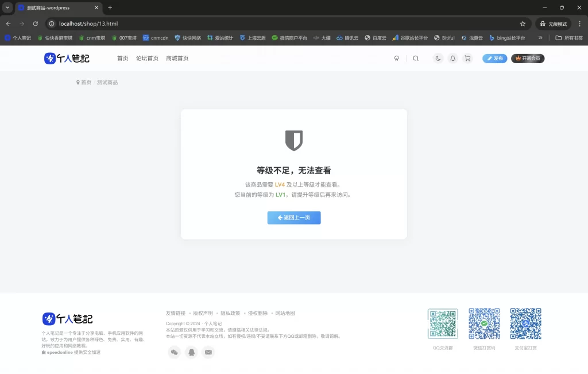The height and width of the screenshot is (374, 588).
Task: Click the notification bell icon
Action: [x=453, y=58]
